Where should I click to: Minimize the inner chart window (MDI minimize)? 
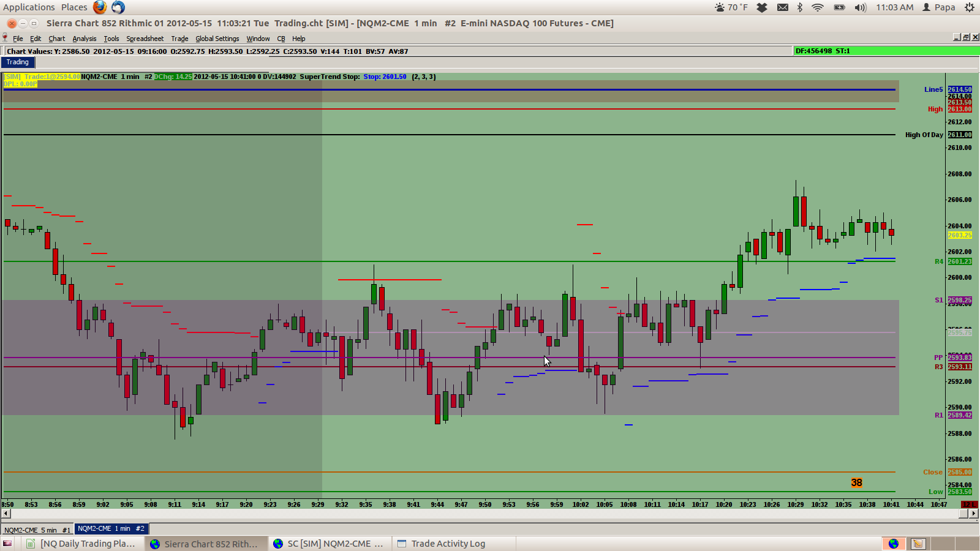(x=957, y=37)
